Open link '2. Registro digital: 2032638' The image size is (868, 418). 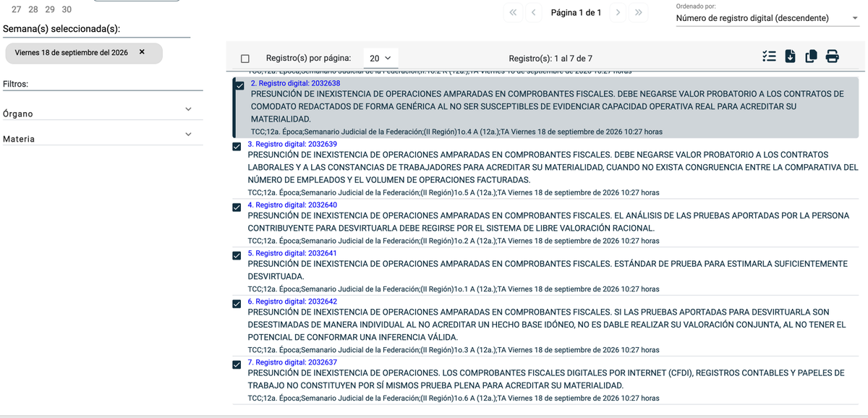pos(295,83)
